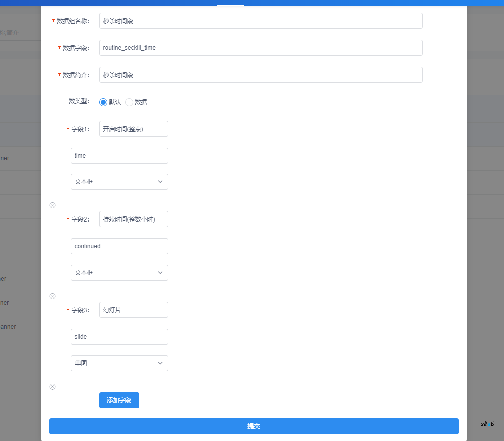Edit the slide field key input
This screenshot has width=504, height=441.
pyautogui.click(x=119, y=337)
